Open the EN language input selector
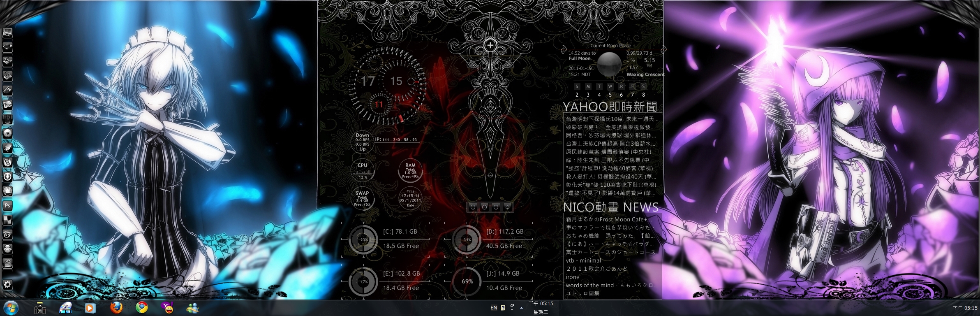The image size is (980, 316). pyautogui.click(x=494, y=308)
